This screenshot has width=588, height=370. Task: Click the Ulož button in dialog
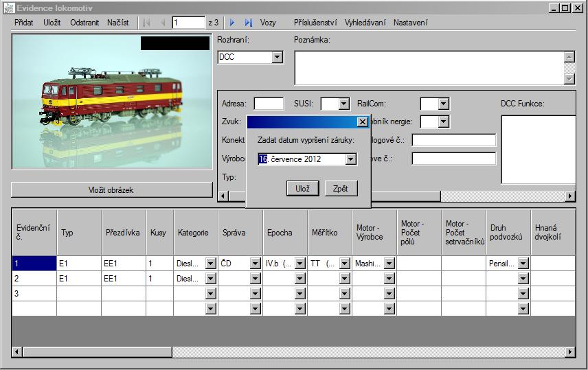point(302,189)
